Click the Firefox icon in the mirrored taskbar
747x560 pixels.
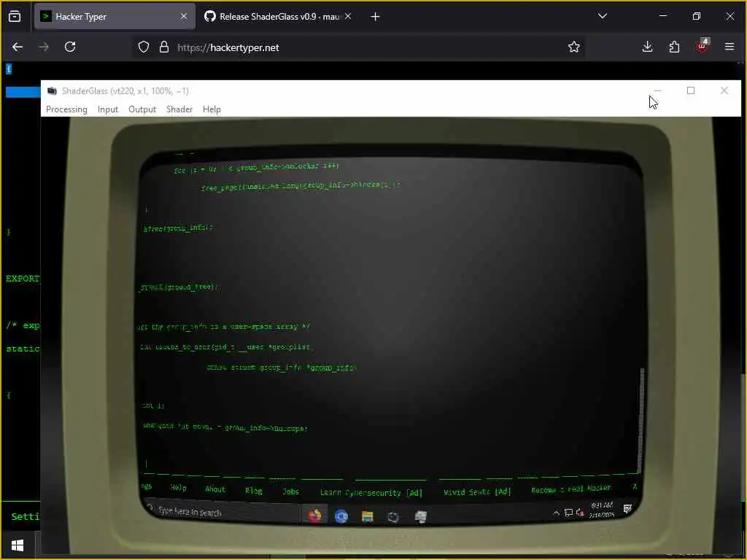(x=314, y=516)
